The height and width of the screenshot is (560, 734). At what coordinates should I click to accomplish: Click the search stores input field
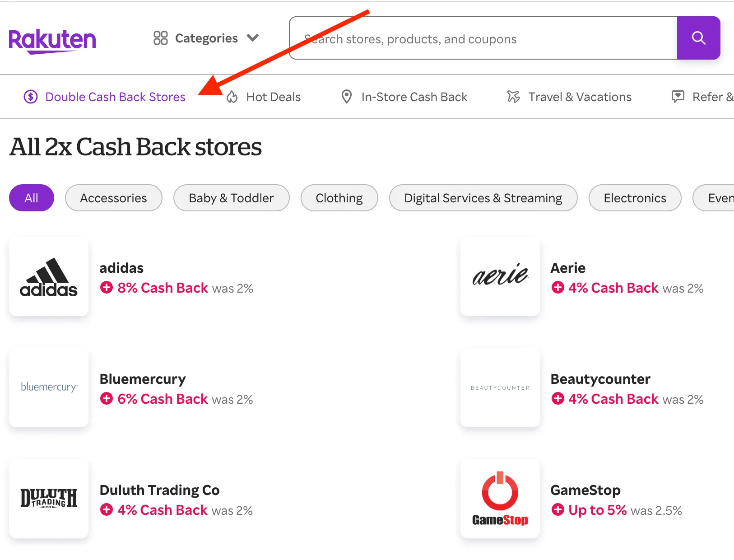coord(483,38)
